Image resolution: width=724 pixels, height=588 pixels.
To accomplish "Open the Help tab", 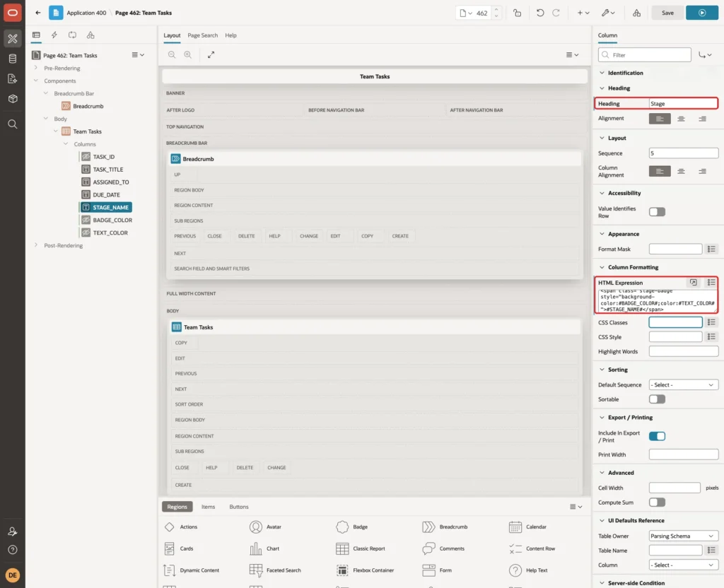I will tap(231, 35).
